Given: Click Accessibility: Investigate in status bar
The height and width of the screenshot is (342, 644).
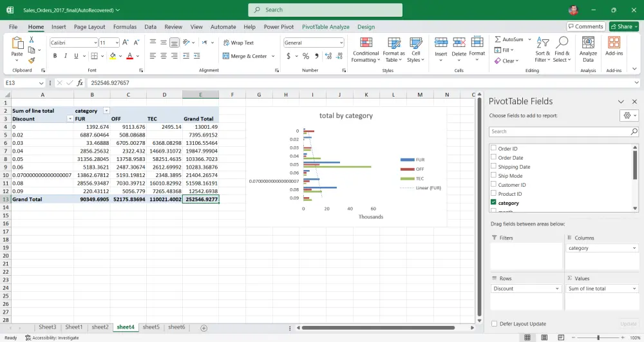Looking at the screenshot, I should [x=52, y=337].
